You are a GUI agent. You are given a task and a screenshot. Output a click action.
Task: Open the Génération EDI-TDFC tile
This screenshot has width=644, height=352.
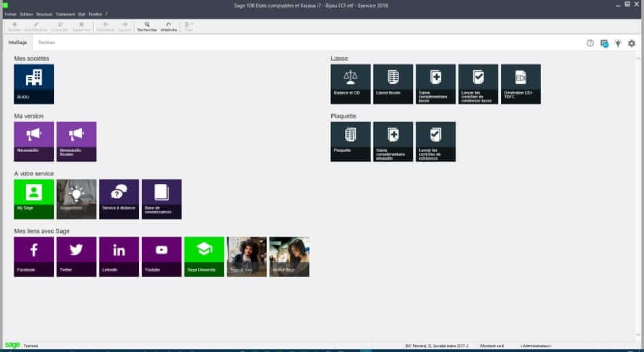click(521, 84)
